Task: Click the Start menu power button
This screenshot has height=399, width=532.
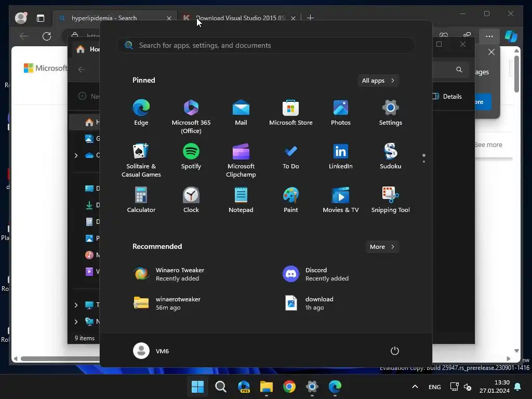Action: point(395,351)
